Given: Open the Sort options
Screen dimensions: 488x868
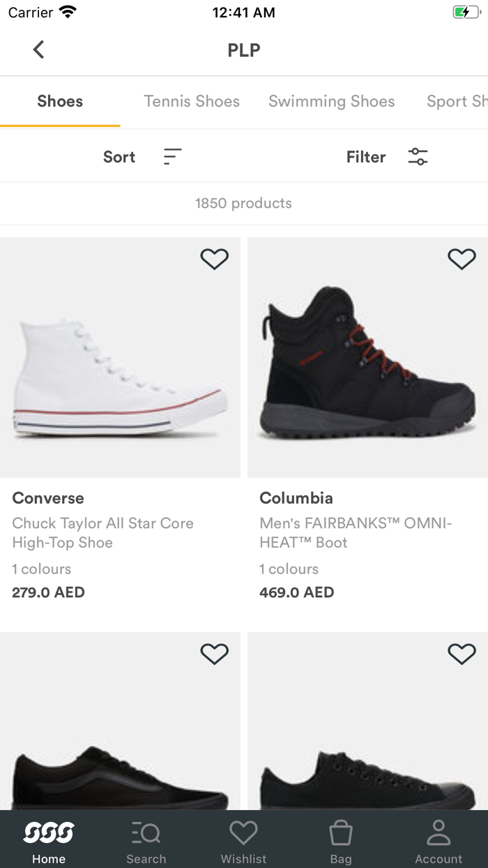Looking at the screenshot, I should (x=119, y=157).
